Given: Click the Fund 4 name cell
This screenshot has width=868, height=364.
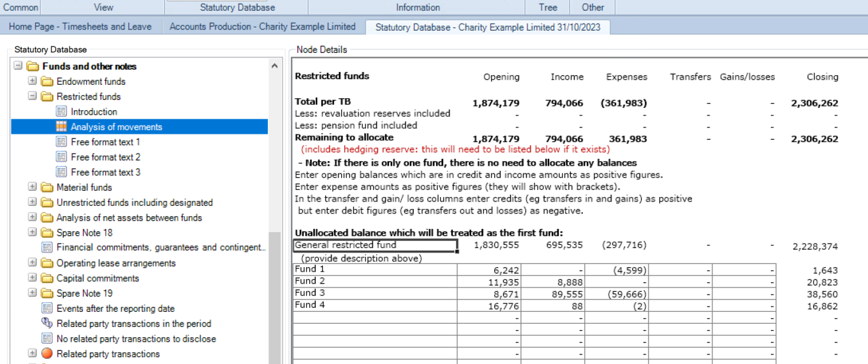Looking at the screenshot, I should (375, 306).
